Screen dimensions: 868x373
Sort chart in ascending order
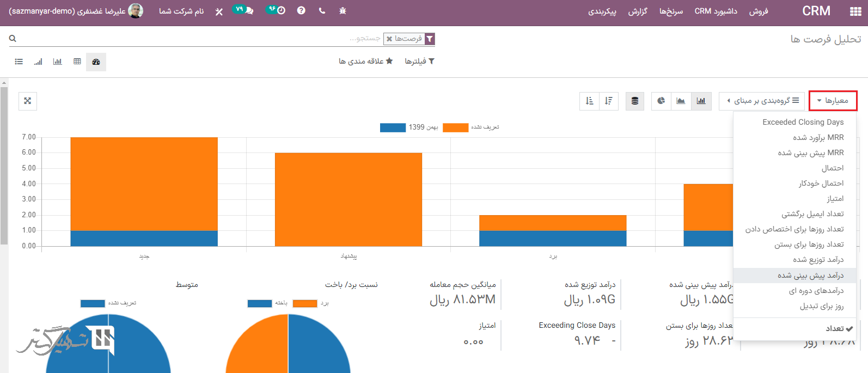pyautogui.click(x=589, y=101)
